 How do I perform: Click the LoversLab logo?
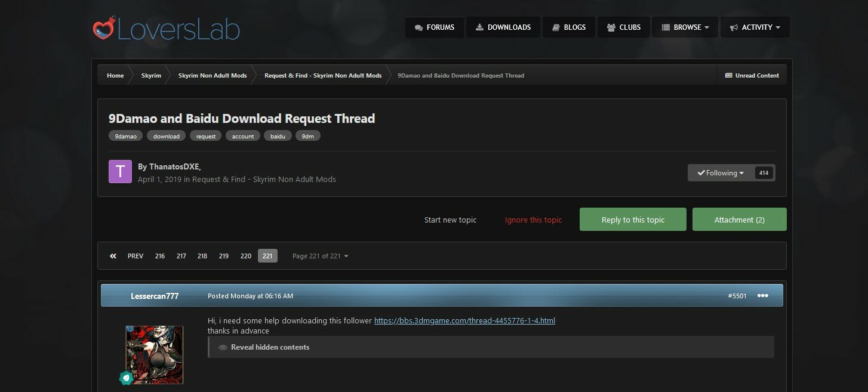[x=167, y=29]
